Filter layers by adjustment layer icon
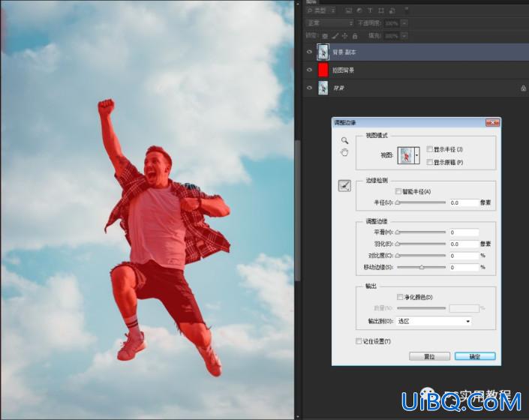529x420 pixels. (x=359, y=10)
